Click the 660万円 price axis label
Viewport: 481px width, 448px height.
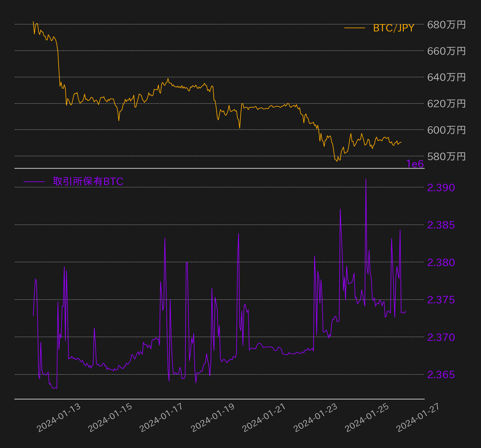446,51
